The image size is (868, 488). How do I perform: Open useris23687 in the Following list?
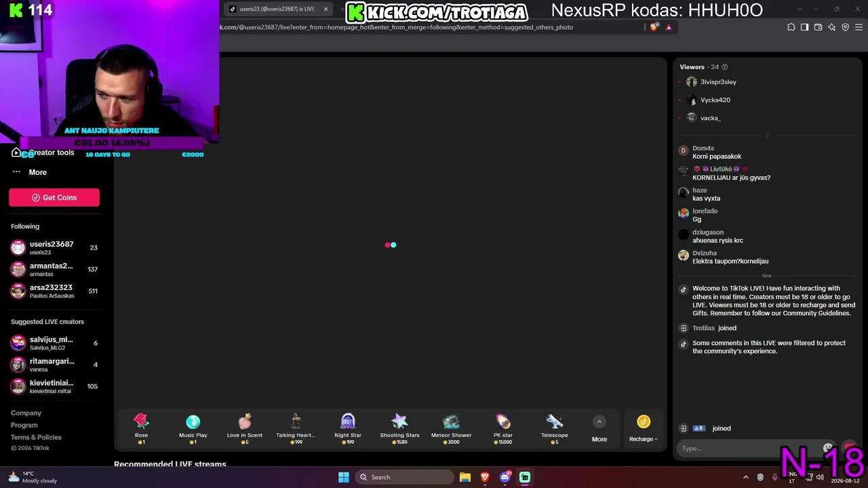click(54, 247)
